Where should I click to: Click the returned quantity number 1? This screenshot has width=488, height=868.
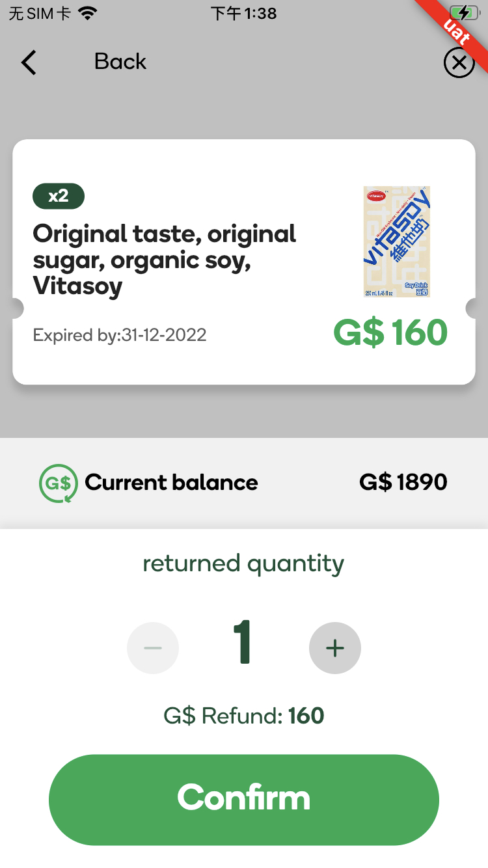[x=243, y=644]
